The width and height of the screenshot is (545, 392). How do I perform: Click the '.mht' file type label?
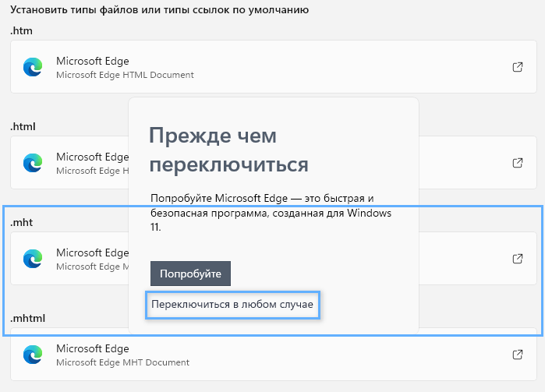click(x=21, y=222)
